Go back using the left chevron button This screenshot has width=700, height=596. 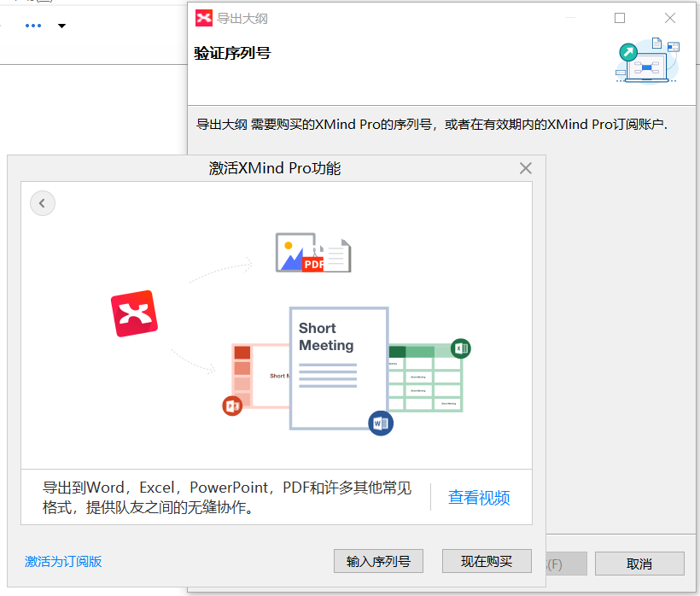(x=43, y=203)
